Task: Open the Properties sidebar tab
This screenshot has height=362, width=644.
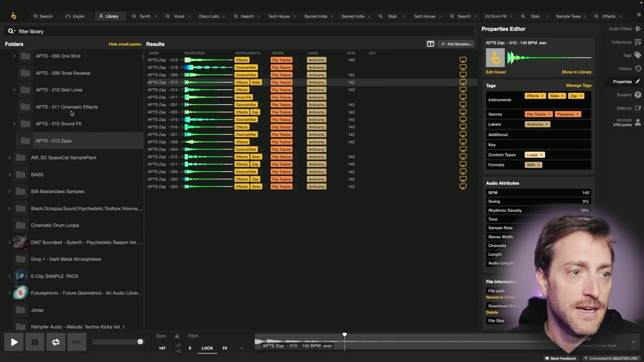Action: tap(626, 81)
